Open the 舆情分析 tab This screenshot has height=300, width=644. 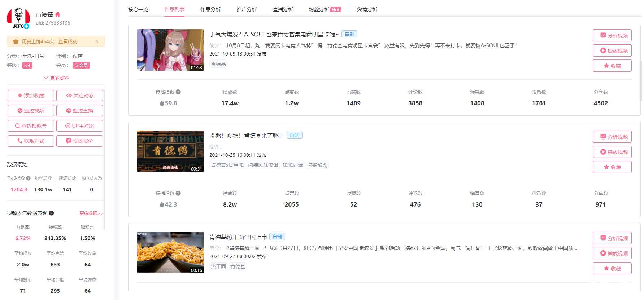(x=367, y=9)
